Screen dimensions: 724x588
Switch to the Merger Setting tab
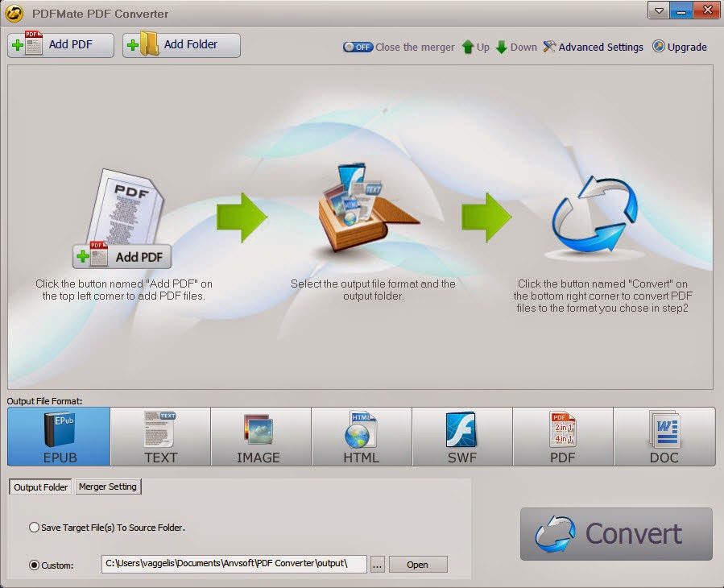click(x=108, y=487)
